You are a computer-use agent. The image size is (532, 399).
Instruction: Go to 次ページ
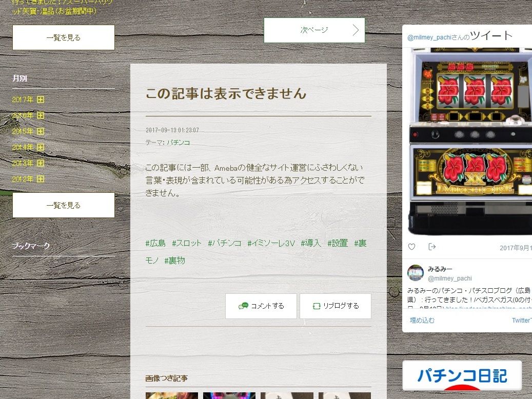tap(314, 30)
